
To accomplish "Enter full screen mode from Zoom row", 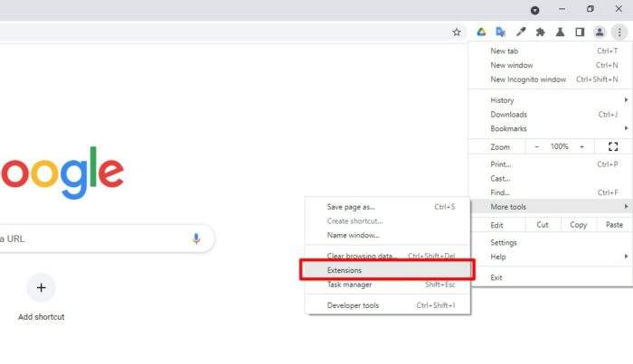I will [613, 146].
